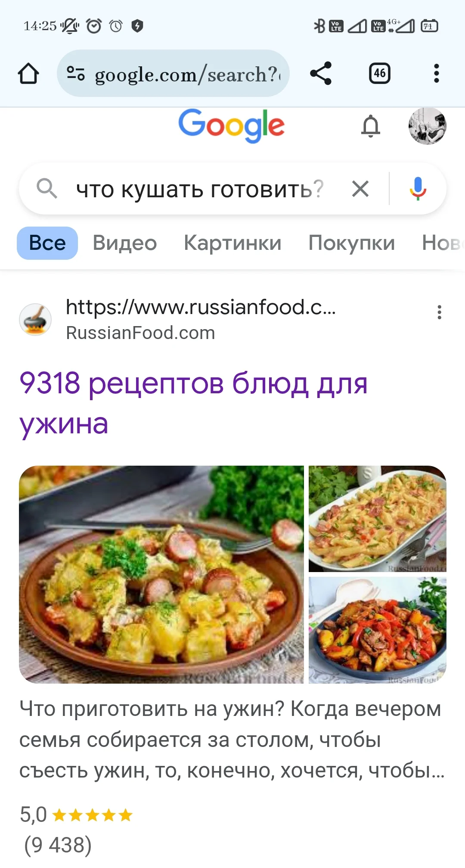Tap the magnifier search icon

pos(47,189)
